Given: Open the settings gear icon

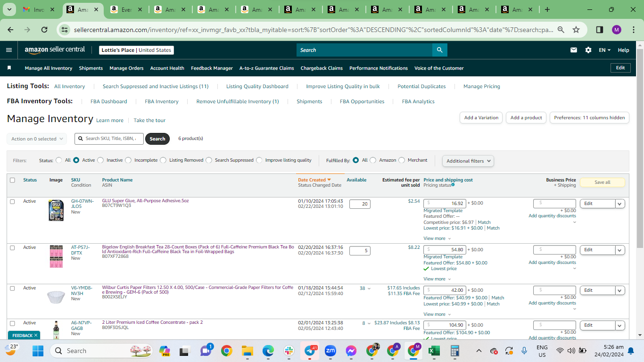Looking at the screenshot, I should coord(588,50).
